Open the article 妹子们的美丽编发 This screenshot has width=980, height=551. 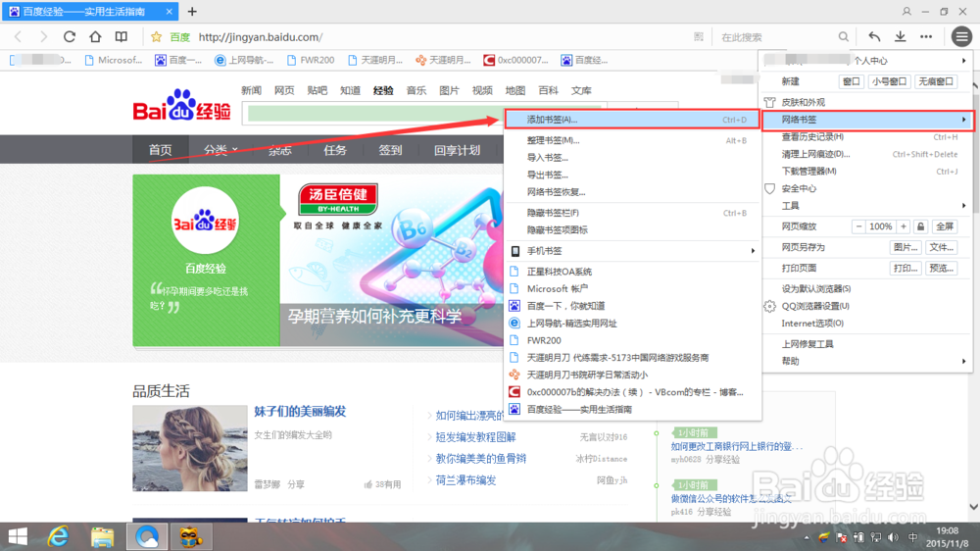pyautogui.click(x=300, y=412)
